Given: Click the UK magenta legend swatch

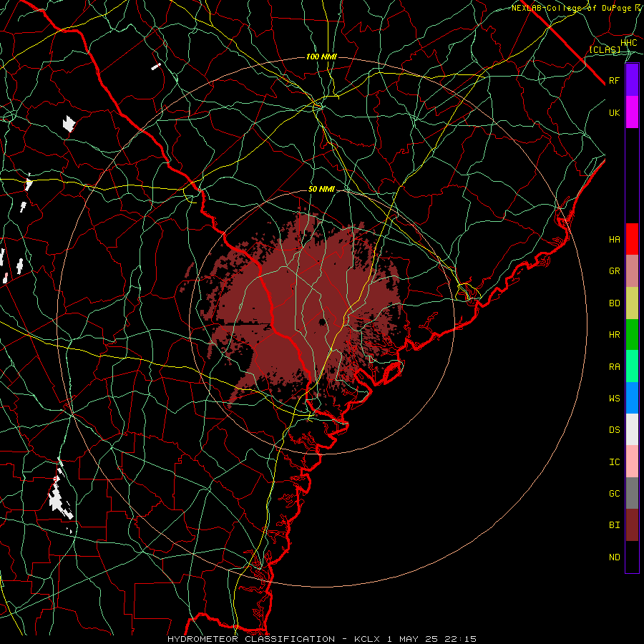Looking at the screenshot, I should coord(632,112).
